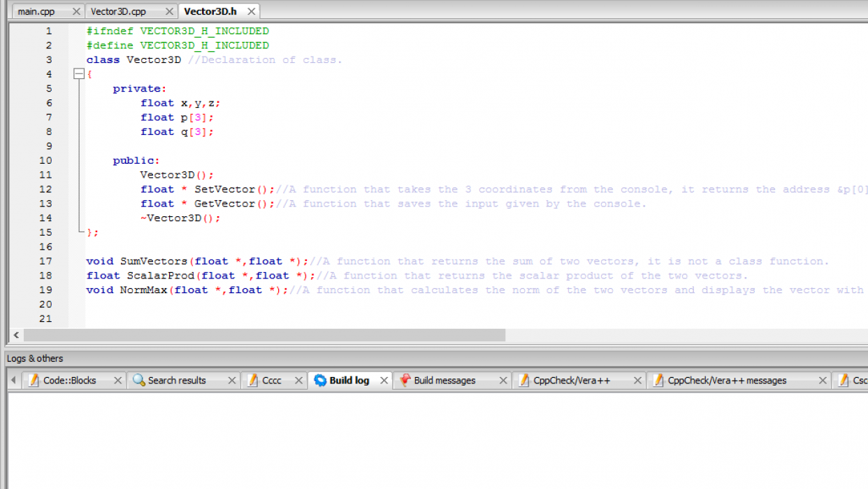Screen dimensions: 868x489
Task: Open the Code::Blocks log tab
Action: pyautogui.click(x=70, y=381)
